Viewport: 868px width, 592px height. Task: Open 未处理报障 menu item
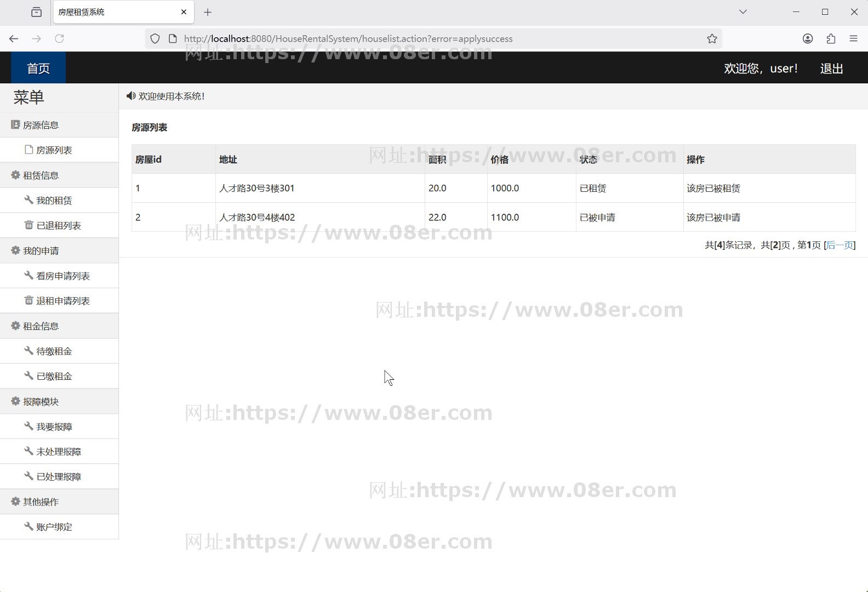(59, 452)
